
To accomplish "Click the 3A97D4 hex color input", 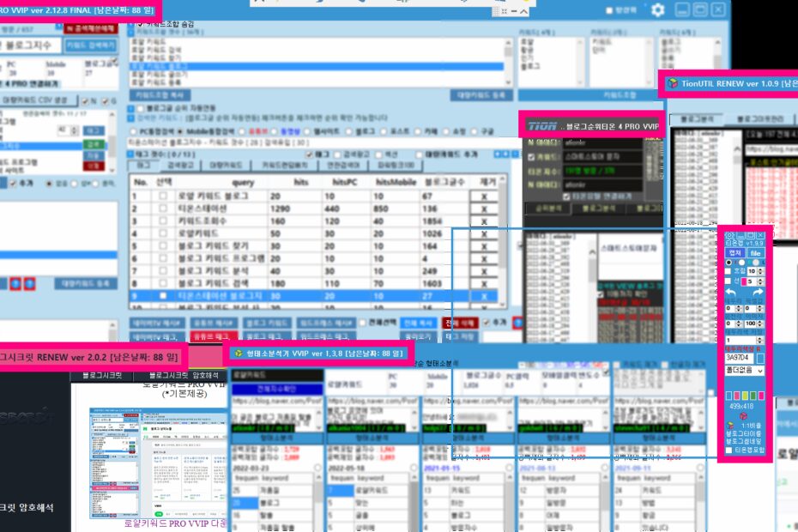I will tap(740, 359).
